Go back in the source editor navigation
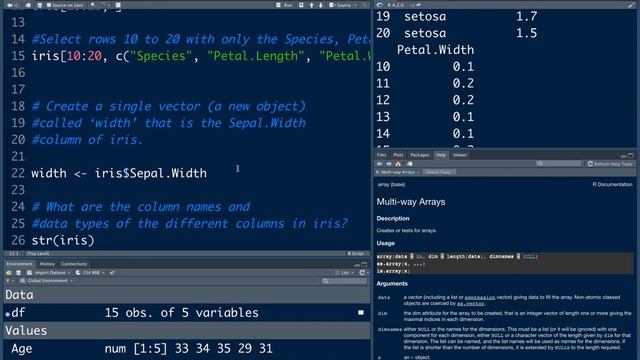The image size is (640, 360). tap(10, 5)
